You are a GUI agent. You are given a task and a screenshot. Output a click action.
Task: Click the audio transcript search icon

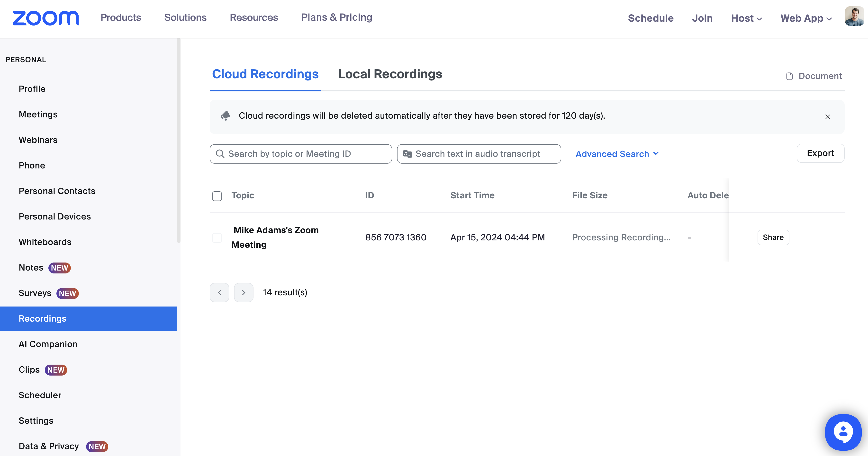click(407, 154)
